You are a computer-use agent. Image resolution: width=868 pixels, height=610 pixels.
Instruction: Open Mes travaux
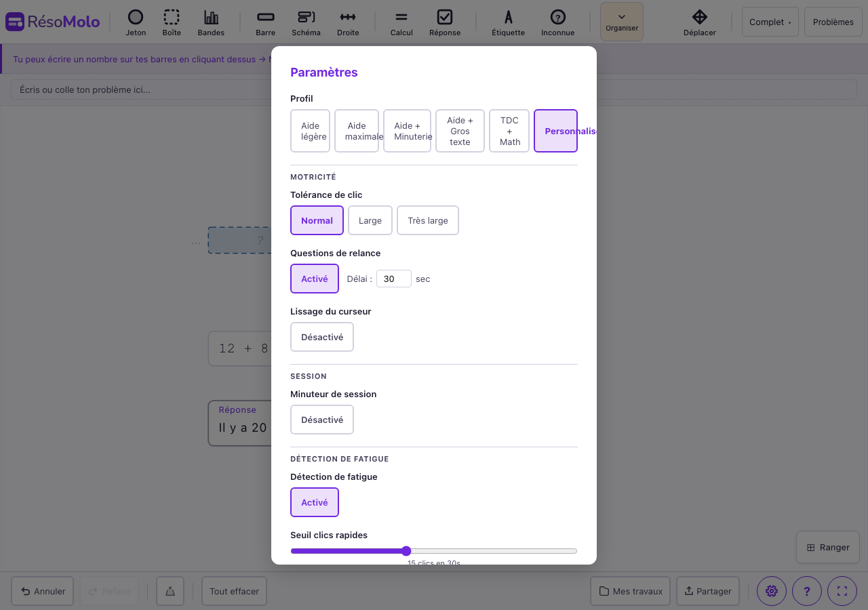click(x=630, y=591)
